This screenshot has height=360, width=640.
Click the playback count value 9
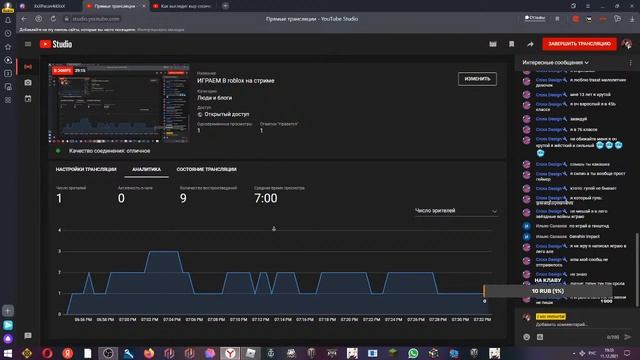(x=183, y=198)
